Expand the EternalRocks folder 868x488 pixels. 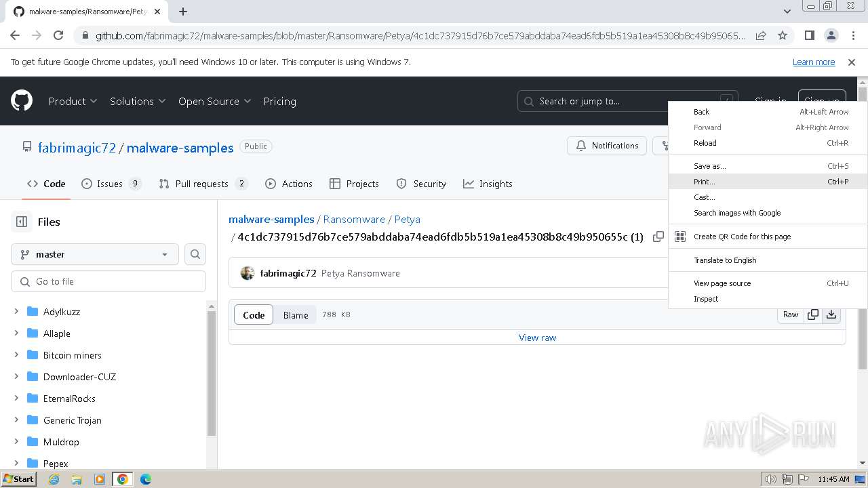(x=16, y=399)
